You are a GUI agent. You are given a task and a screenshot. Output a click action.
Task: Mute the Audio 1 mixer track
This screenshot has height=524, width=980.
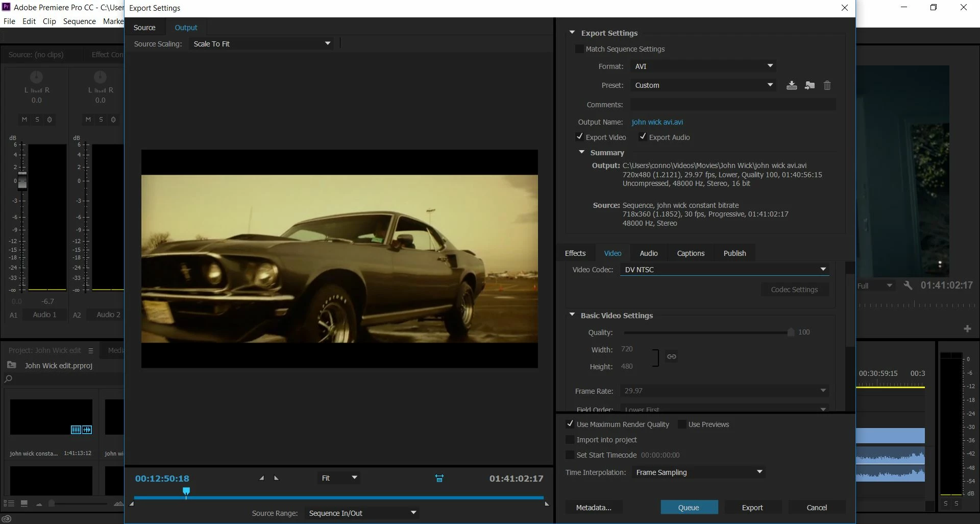(24, 120)
